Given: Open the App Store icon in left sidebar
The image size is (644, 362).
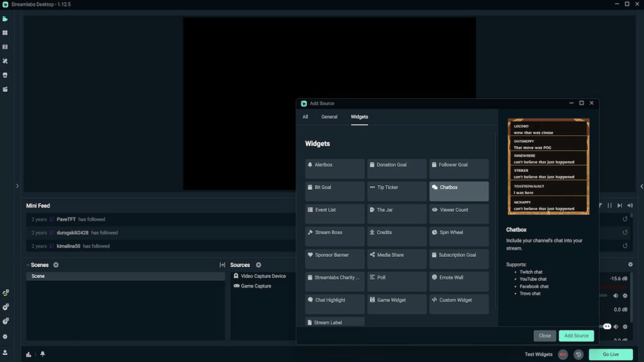Looking at the screenshot, I should [x=5, y=75].
